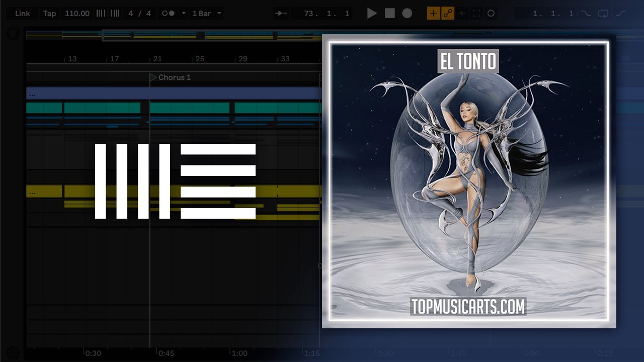Image resolution: width=644 pixels, height=362 pixels.
Task: Click the Session Record circle button
Action: click(x=491, y=14)
